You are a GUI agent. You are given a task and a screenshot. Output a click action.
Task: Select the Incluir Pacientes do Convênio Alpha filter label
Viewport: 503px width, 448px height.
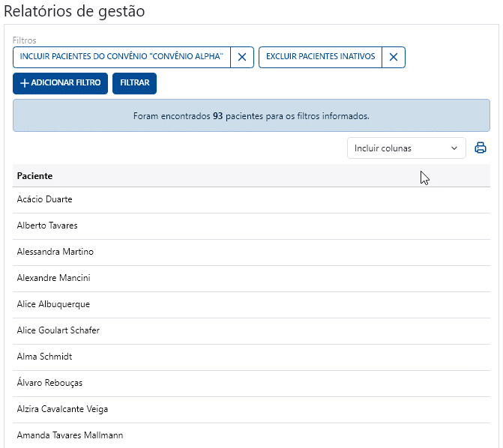[x=121, y=58]
